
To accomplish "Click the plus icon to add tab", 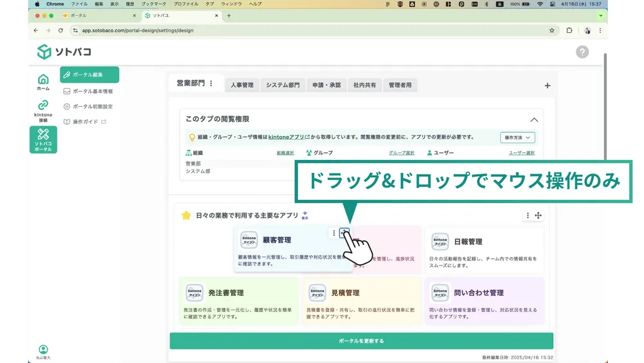I will pos(547,86).
